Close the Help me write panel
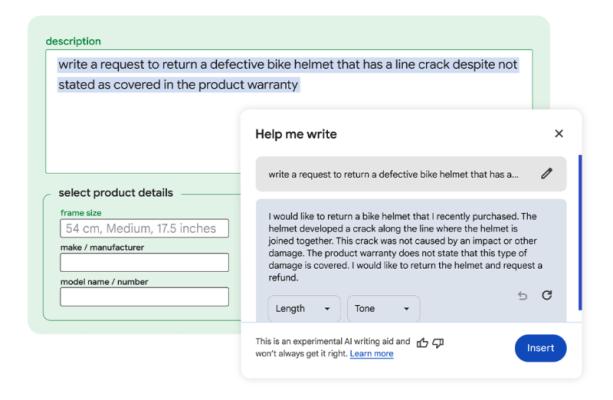This screenshot has width=613, height=400. pyautogui.click(x=559, y=134)
